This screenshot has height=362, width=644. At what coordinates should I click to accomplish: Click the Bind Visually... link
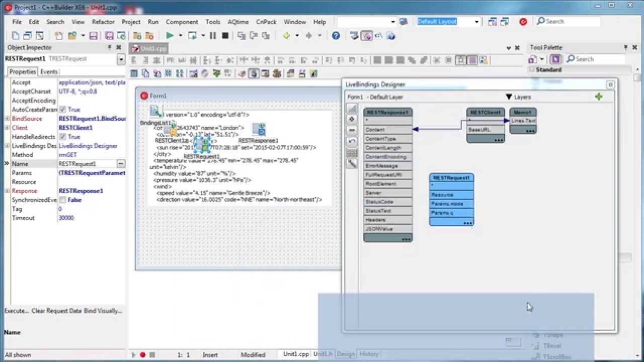pyautogui.click(x=103, y=311)
